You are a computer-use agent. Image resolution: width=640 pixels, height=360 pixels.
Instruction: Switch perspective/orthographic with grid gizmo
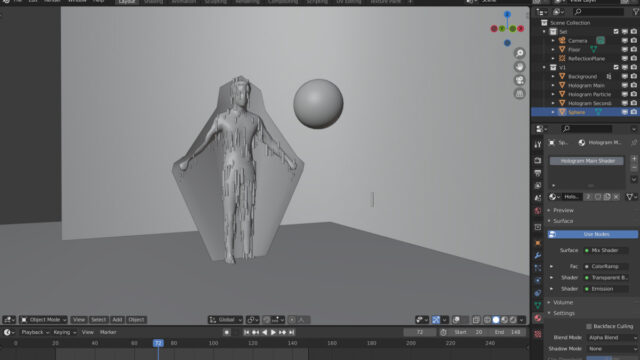pyautogui.click(x=519, y=93)
